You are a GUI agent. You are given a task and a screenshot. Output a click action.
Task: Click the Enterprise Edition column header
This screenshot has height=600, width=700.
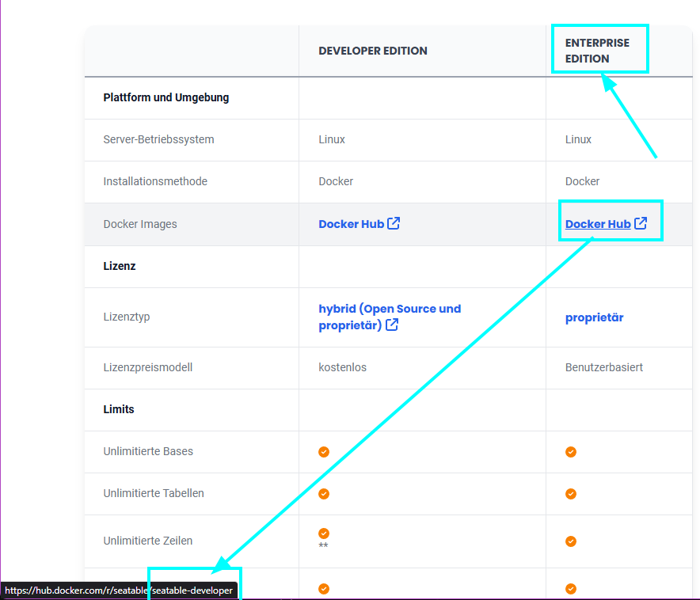(x=597, y=51)
